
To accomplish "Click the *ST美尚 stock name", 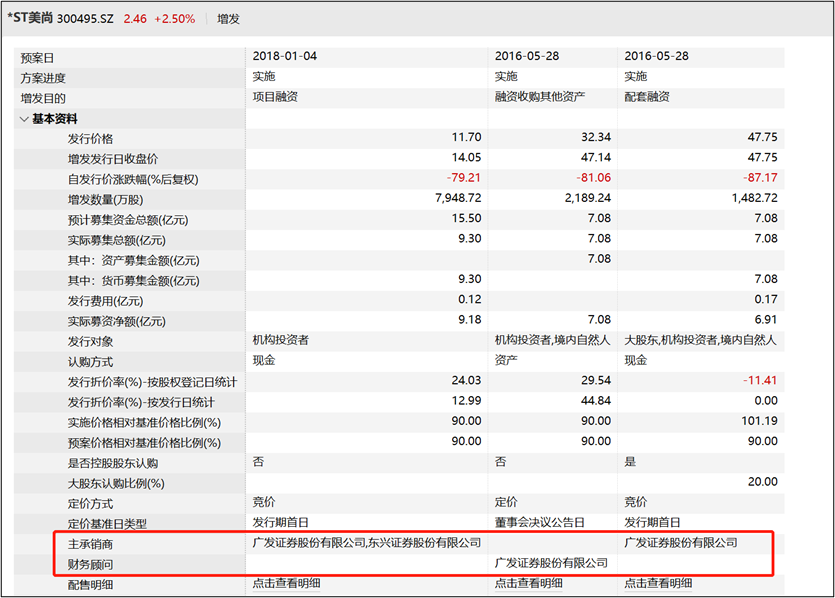I will point(29,18).
